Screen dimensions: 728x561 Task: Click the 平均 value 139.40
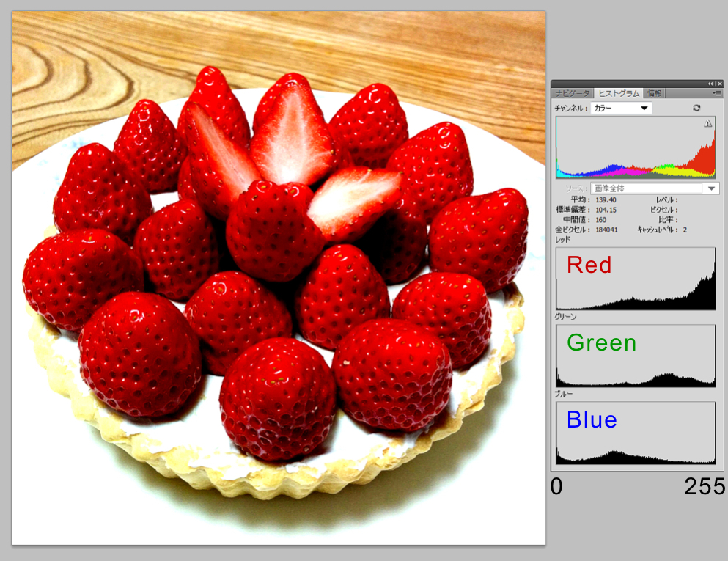tap(606, 199)
